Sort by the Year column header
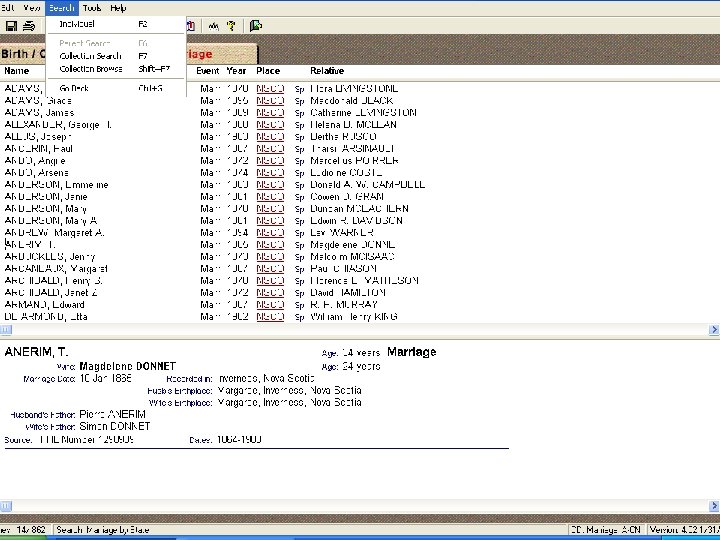The image size is (720, 540). click(x=236, y=71)
